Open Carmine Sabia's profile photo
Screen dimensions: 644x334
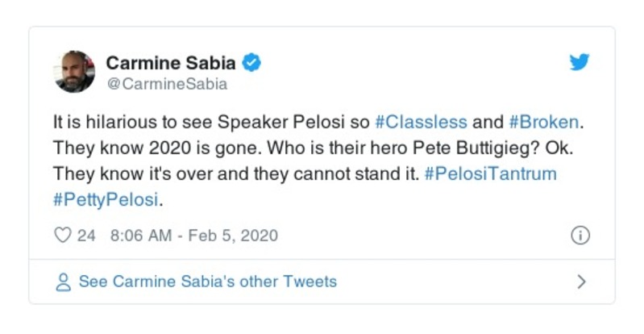click(x=75, y=71)
